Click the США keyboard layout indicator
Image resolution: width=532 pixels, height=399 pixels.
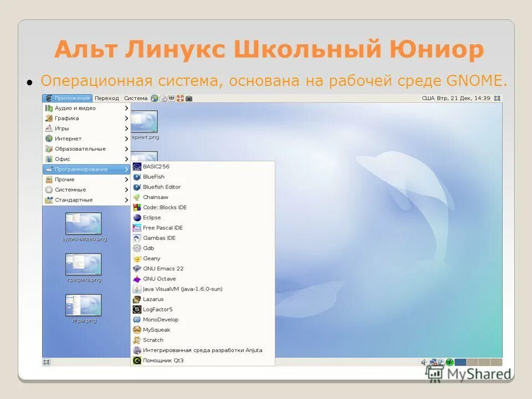428,98
